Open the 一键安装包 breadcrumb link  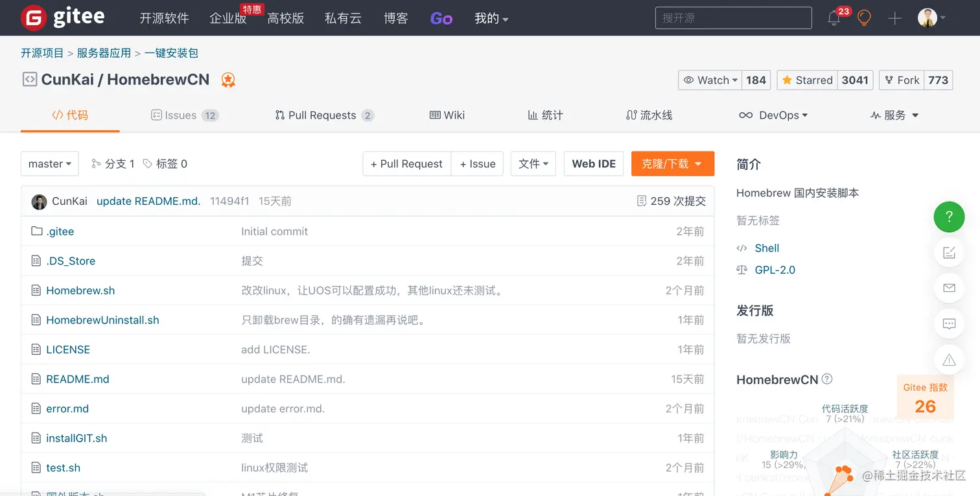coord(171,53)
